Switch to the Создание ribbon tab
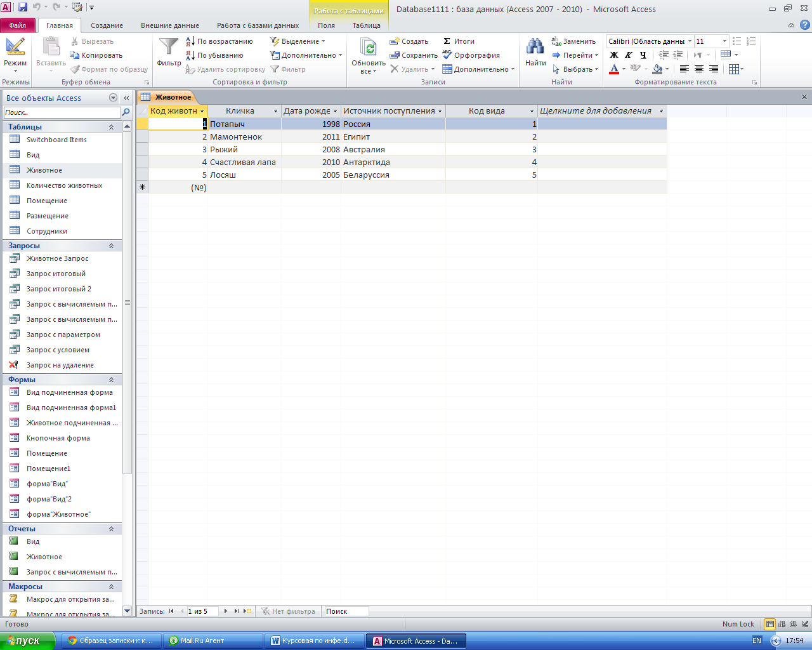The image size is (812, 650). coord(107,25)
